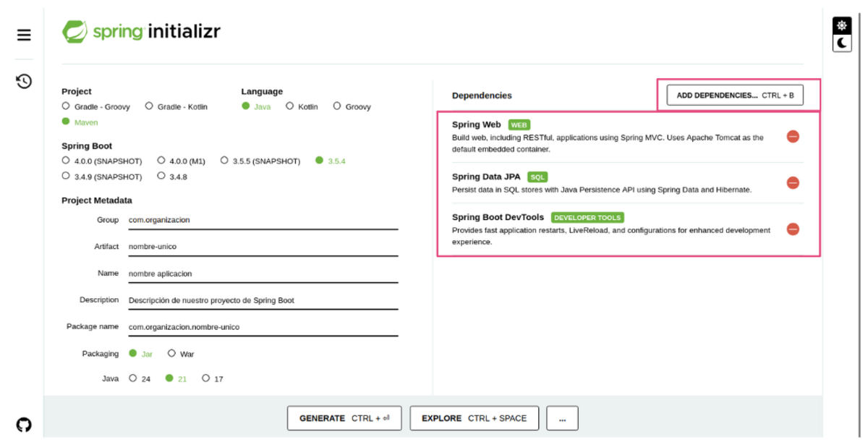Image resolution: width=868 pixels, height=445 pixels.
Task: Select Maven project option
Action: [80, 122]
